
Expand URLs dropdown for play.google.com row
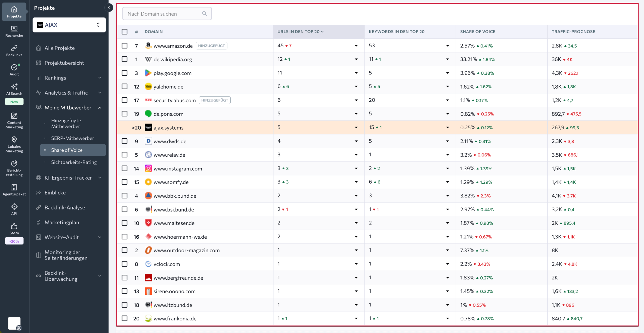coord(356,73)
